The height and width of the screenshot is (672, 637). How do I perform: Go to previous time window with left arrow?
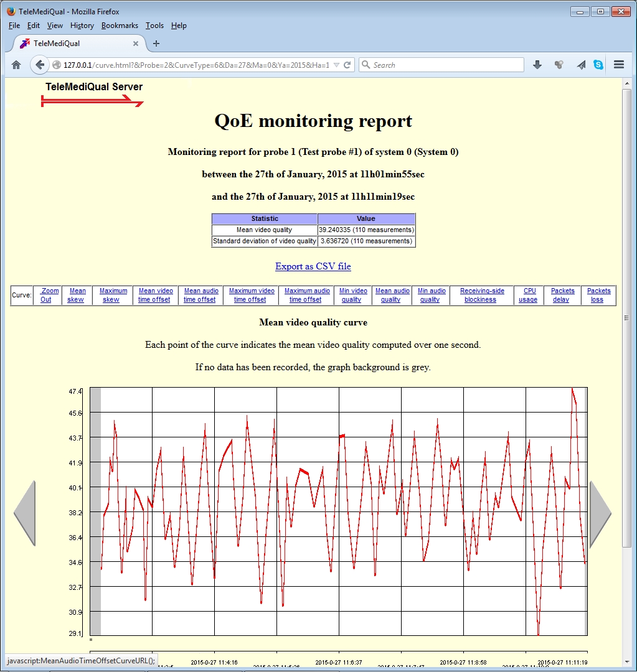[25, 514]
